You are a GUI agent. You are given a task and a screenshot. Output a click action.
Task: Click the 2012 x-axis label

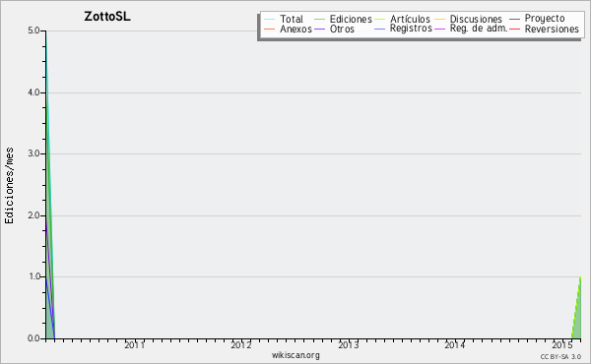[241, 345]
